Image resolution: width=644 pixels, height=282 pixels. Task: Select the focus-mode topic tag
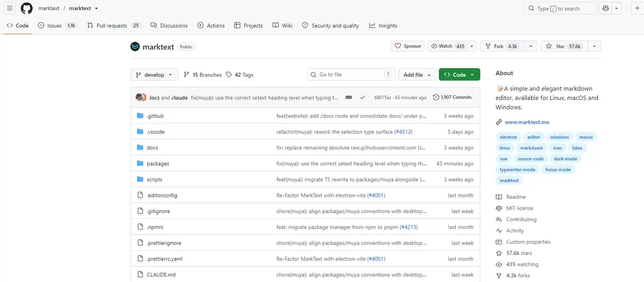coord(558,170)
